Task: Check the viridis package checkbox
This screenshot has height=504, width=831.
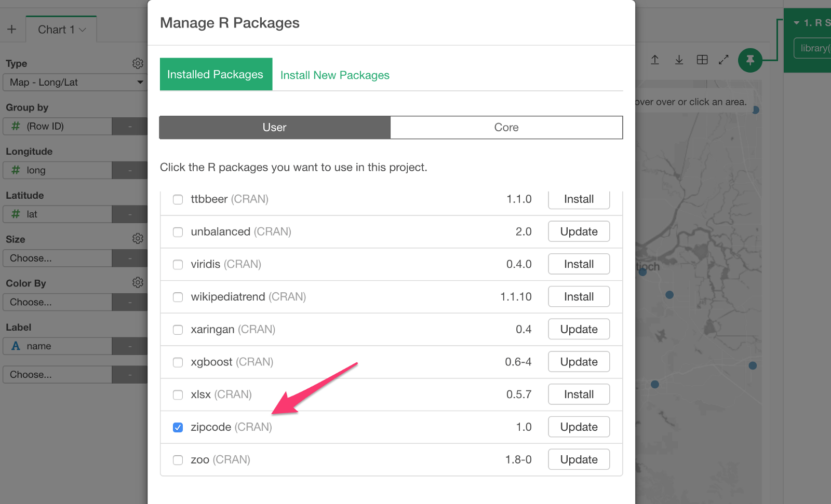Action: 178,264
